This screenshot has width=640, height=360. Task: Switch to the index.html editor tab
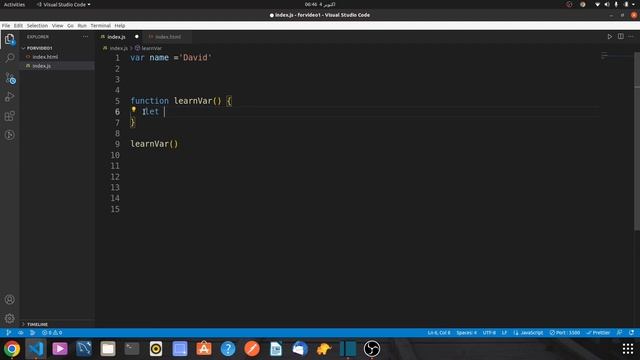(x=168, y=37)
